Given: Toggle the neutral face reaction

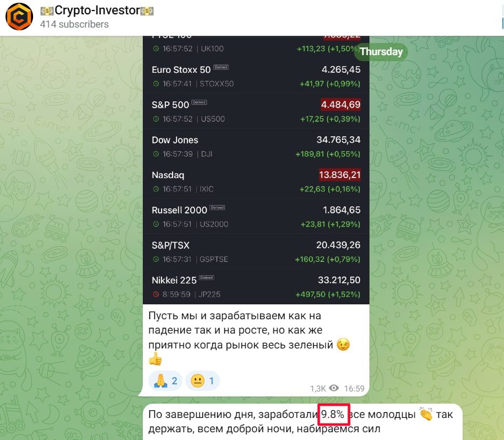Looking at the screenshot, I should click(202, 381).
